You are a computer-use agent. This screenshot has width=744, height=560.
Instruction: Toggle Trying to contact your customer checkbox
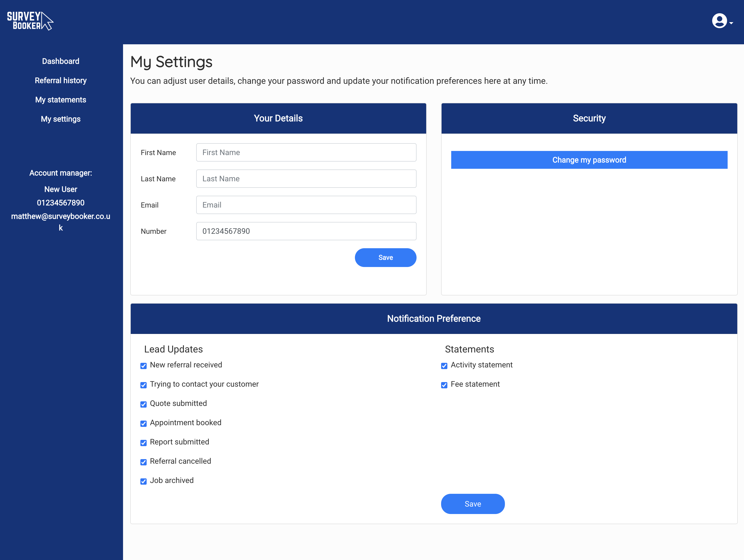pos(144,385)
